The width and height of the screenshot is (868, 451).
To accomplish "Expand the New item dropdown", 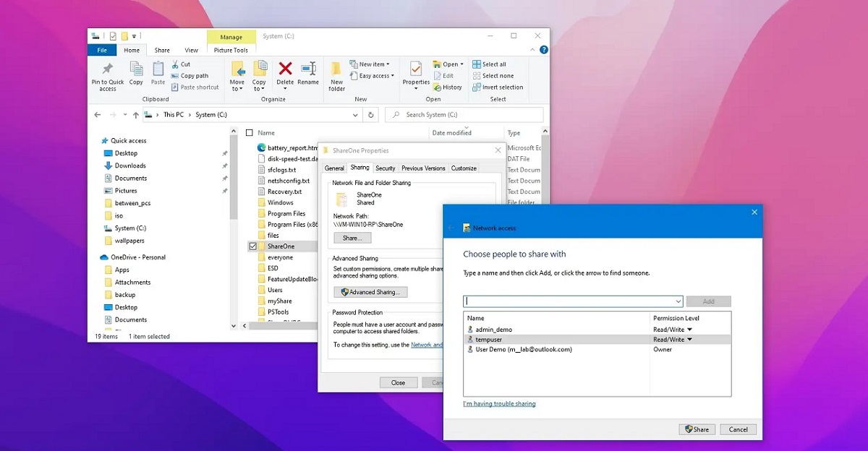I will (370, 64).
